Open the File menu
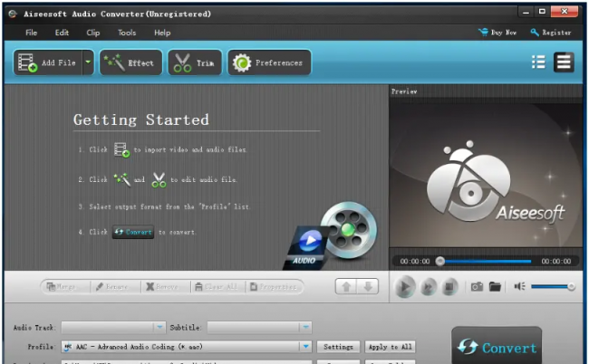 click(31, 33)
